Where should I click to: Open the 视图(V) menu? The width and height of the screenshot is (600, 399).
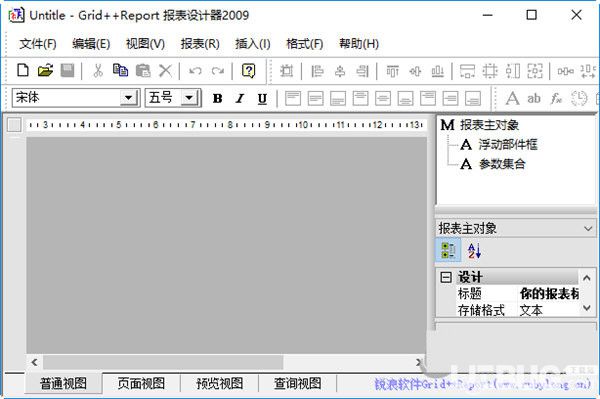145,44
